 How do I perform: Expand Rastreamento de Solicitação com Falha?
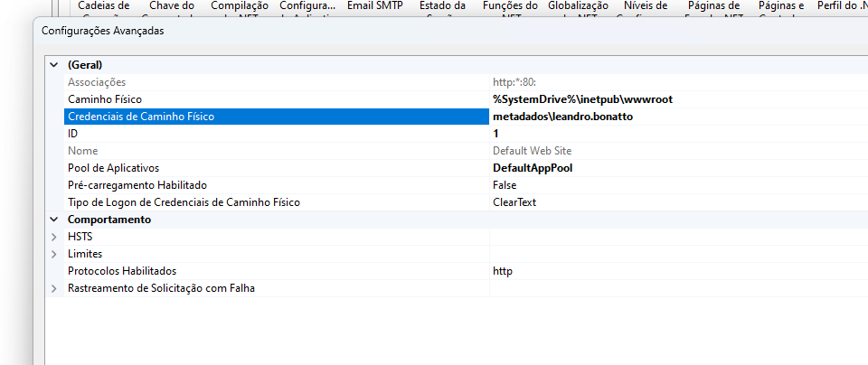click(54, 288)
